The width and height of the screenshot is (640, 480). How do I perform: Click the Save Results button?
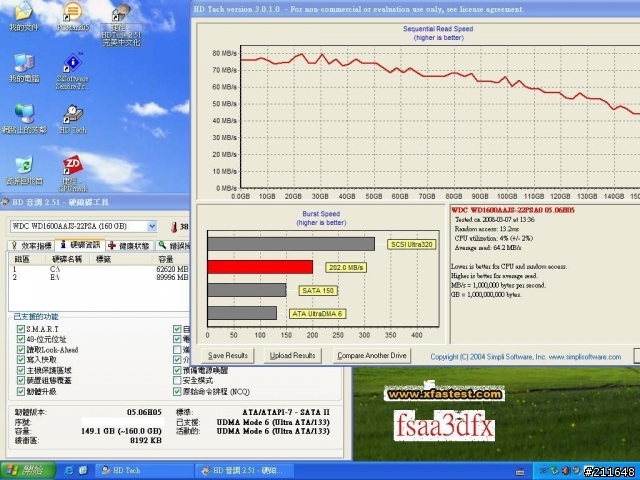point(228,356)
